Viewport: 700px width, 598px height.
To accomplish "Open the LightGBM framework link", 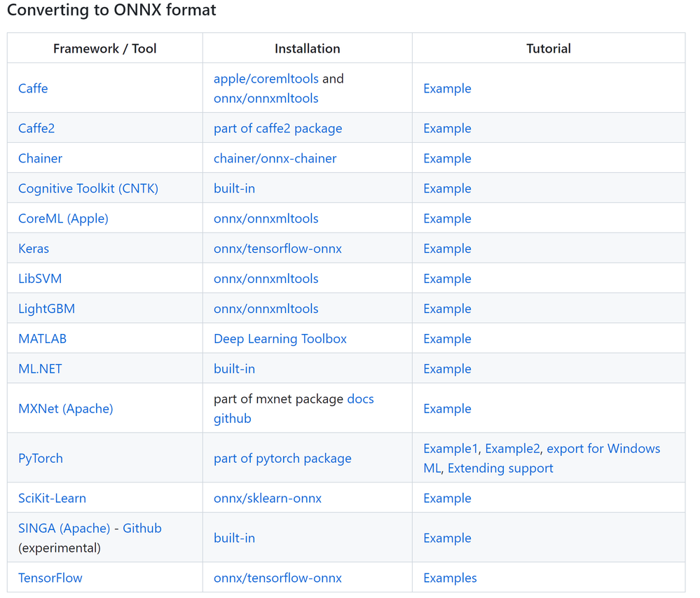I will pyautogui.click(x=47, y=309).
